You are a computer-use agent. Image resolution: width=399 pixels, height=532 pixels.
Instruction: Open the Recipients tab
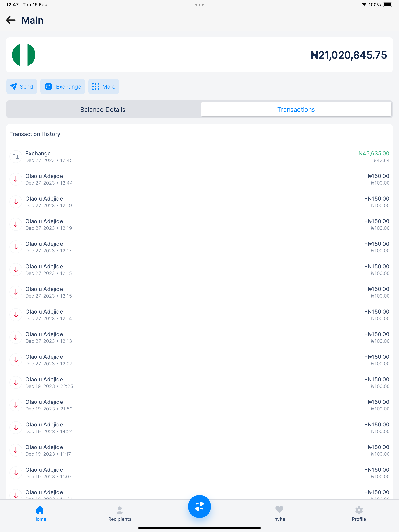point(120,514)
